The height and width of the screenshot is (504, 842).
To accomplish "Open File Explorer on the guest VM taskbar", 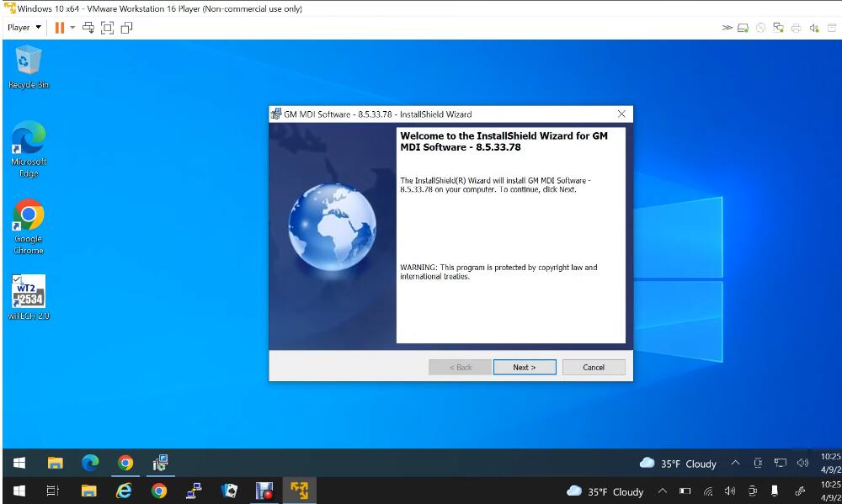I will (x=55, y=463).
